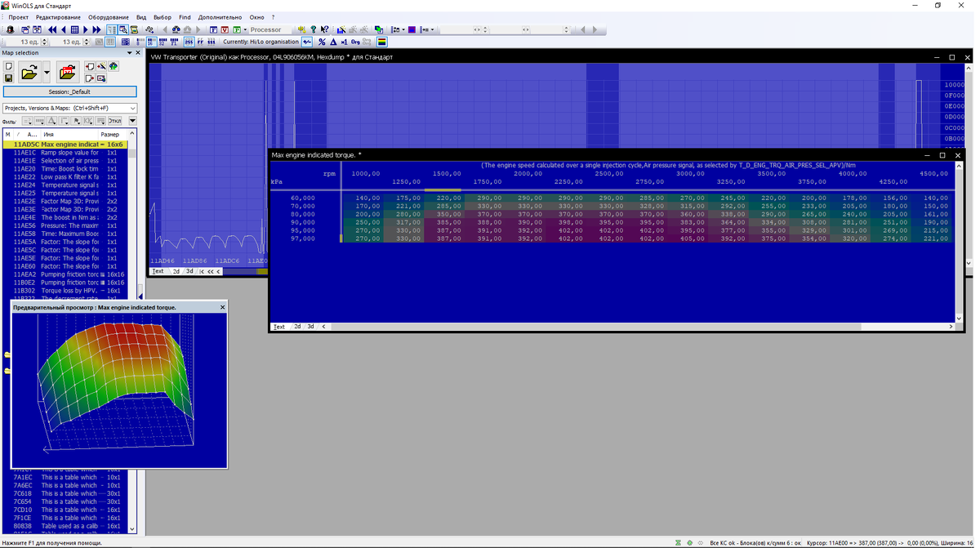Select map 11AEA2 Pumping friction torque

pyautogui.click(x=65, y=274)
